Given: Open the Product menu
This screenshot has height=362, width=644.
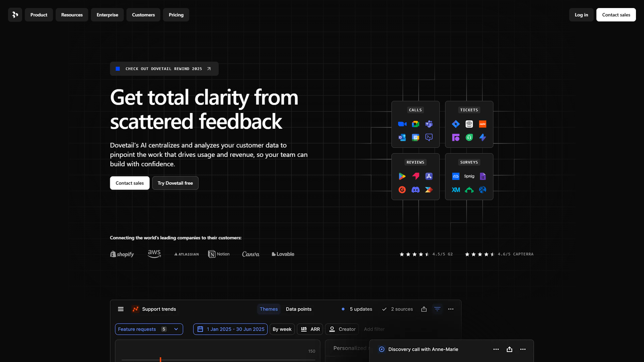Looking at the screenshot, I should pyautogui.click(x=39, y=15).
